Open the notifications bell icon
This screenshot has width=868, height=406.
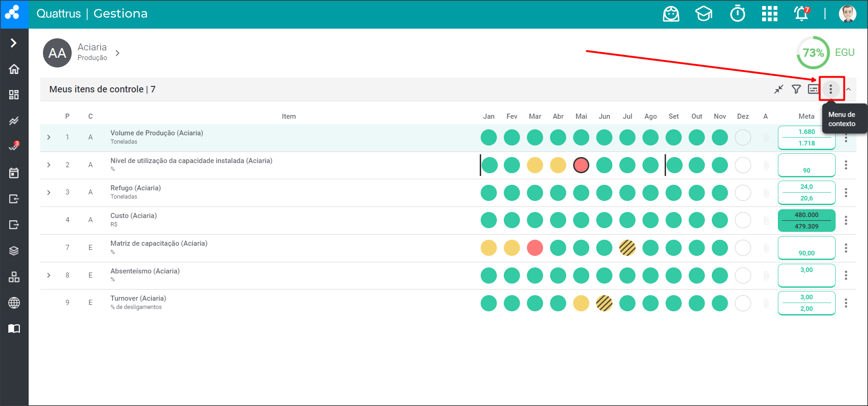click(x=801, y=14)
